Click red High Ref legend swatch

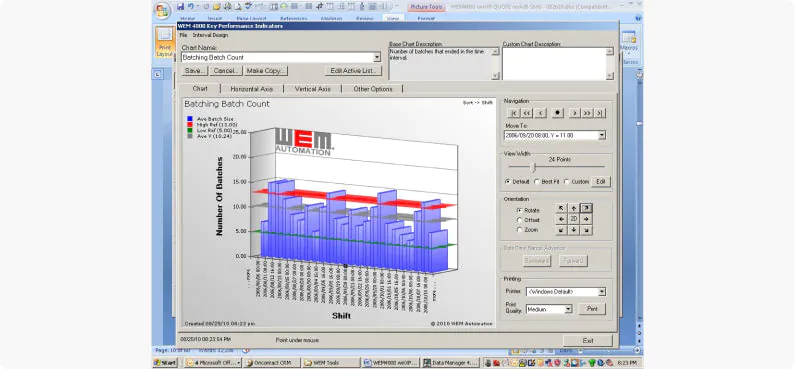click(x=190, y=125)
